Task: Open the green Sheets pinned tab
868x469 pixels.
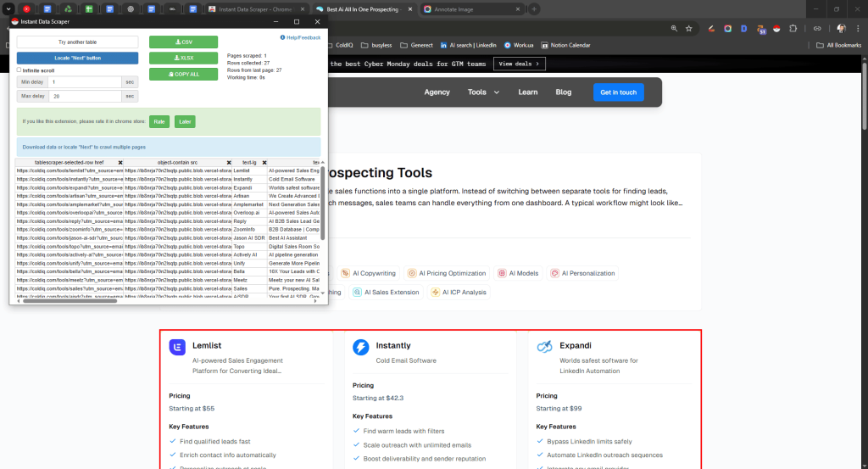Action: [x=88, y=8]
